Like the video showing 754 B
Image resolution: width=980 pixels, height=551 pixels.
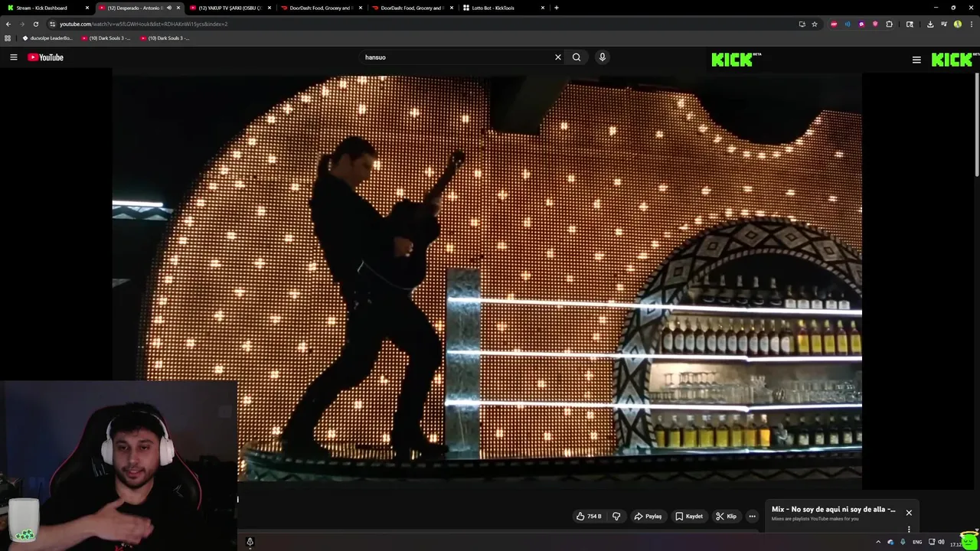coord(589,517)
